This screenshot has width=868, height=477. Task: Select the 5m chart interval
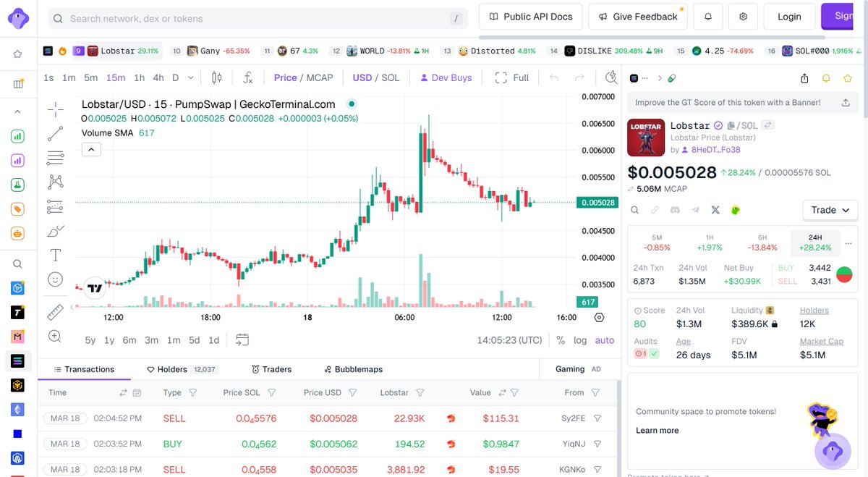coord(90,77)
